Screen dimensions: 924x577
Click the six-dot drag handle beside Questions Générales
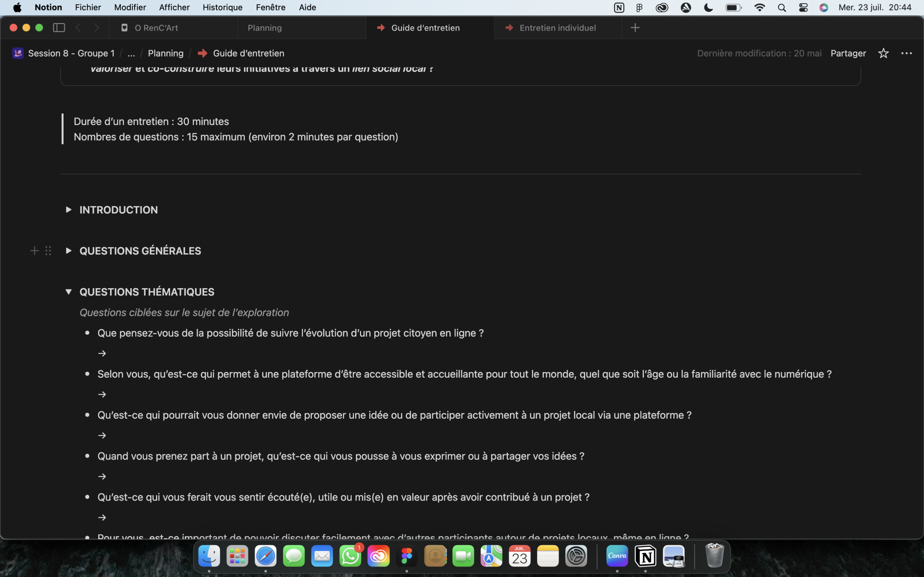coord(48,251)
